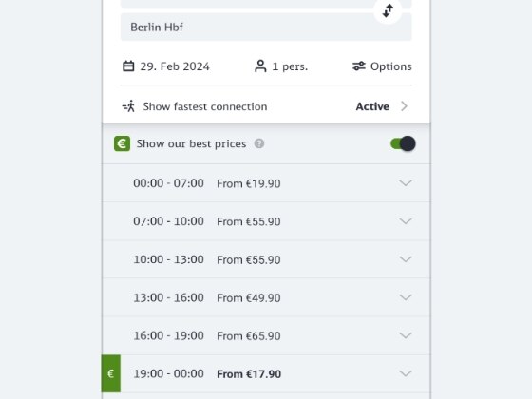Viewport: 532px width, 399px height.
Task: Expand the 00:00 - 07:00 time slot
Action: tap(266, 183)
